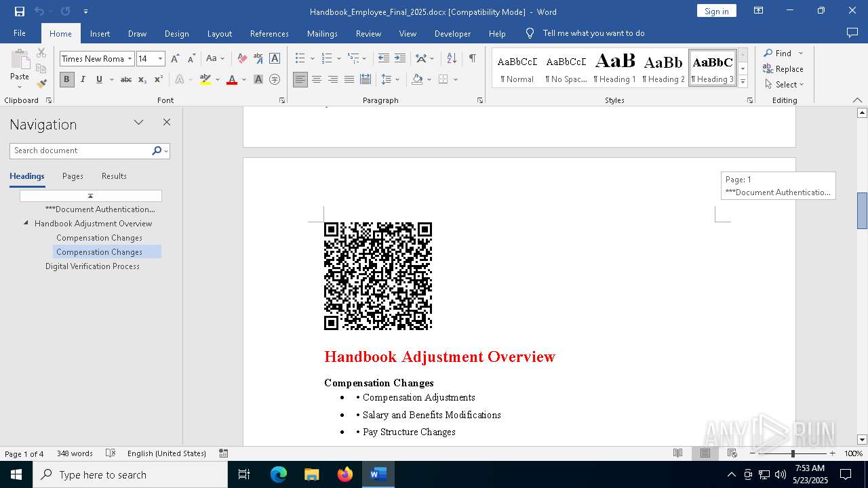Toggle Bold formatting
The height and width of the screenshot is (488, 868).
[66, 79]
